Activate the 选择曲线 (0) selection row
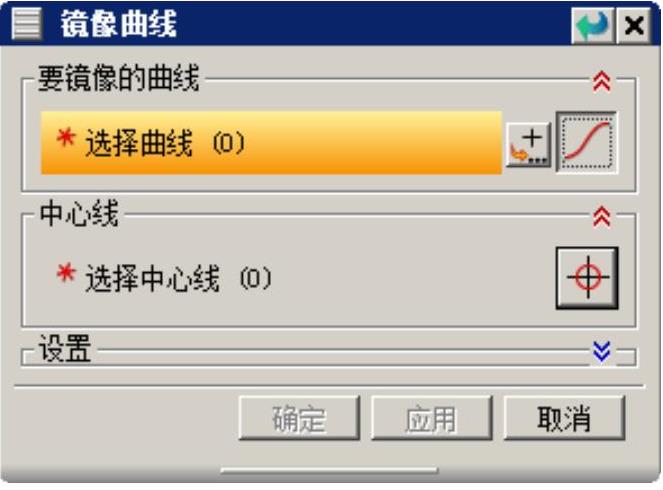This screenshot has height=490, width=663. point(271,142)
